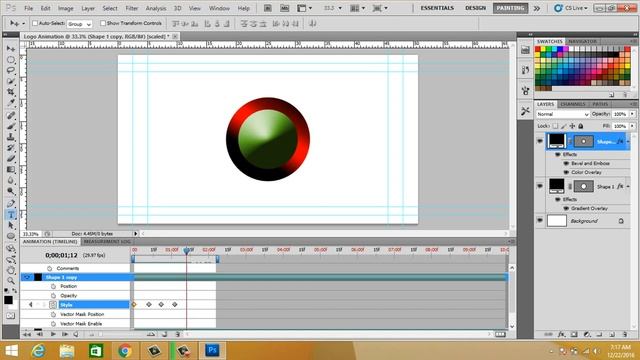The image size is (640, 360).
Task: Enable Show Transform Controls checkbox
Action: coord(103,23)
